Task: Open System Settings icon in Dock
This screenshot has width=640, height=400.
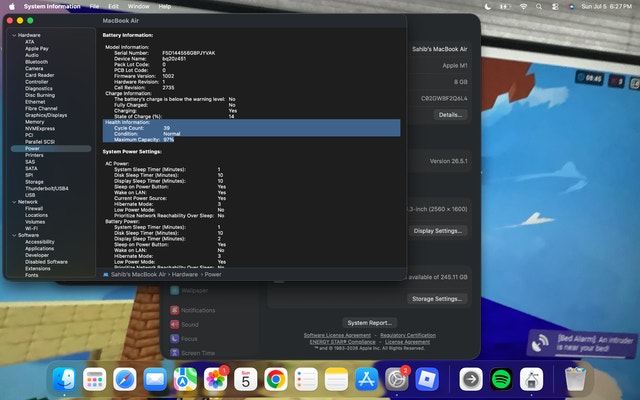Action: tap(396, 379)
